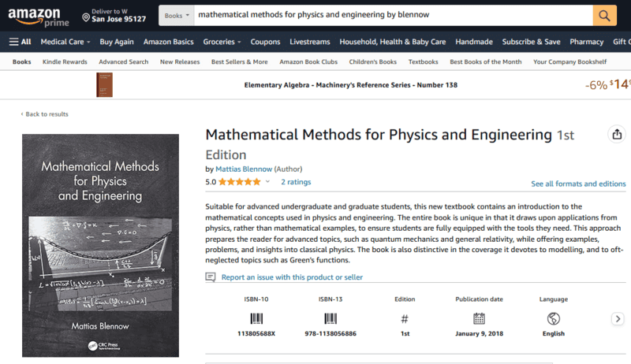Click the Language globe icon

554,318
